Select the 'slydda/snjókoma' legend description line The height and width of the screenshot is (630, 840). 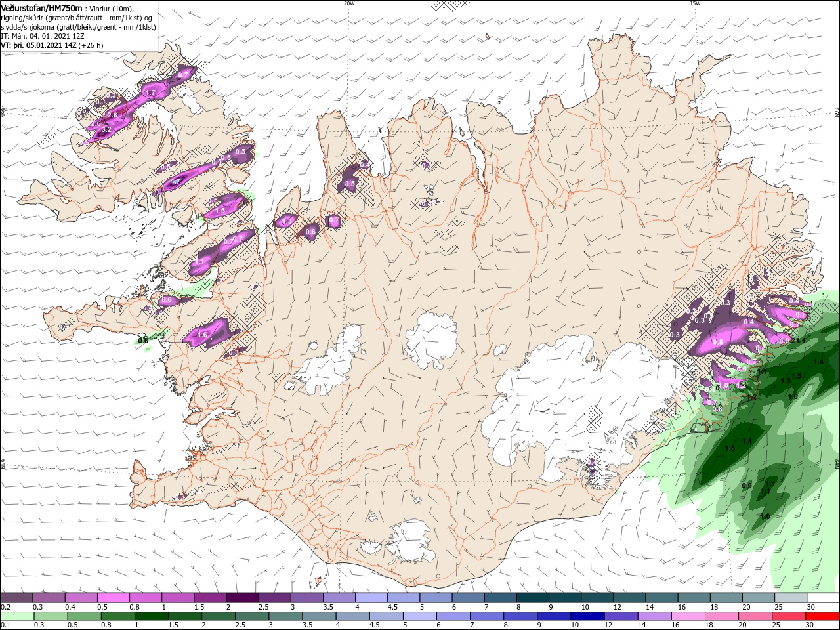pyautogui.click(x=78, y=27)
